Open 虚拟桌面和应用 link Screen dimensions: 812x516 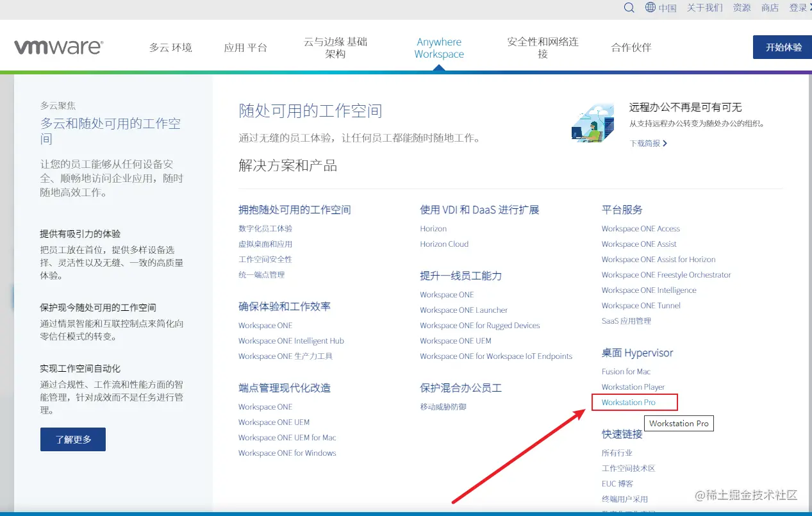(265, 244)
